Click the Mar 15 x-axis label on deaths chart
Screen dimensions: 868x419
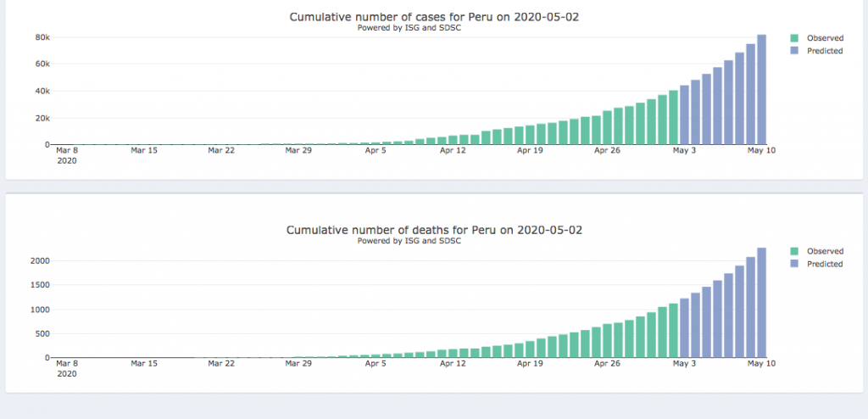(144, 363)
